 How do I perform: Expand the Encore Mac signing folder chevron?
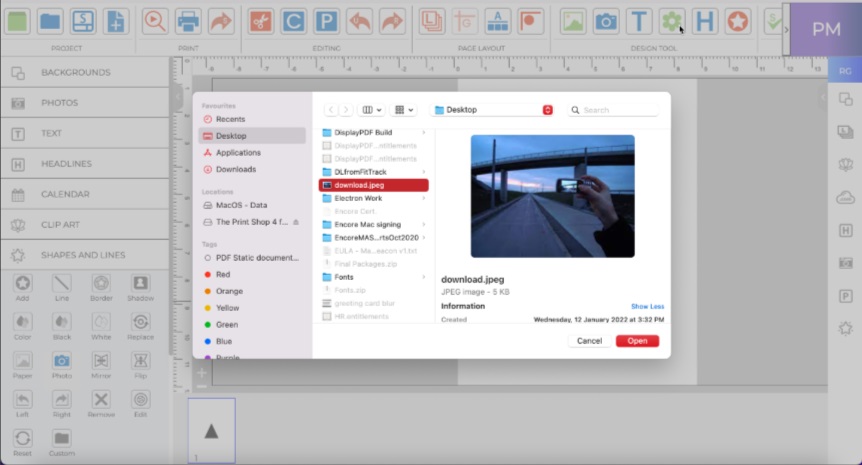pos(424,225)
